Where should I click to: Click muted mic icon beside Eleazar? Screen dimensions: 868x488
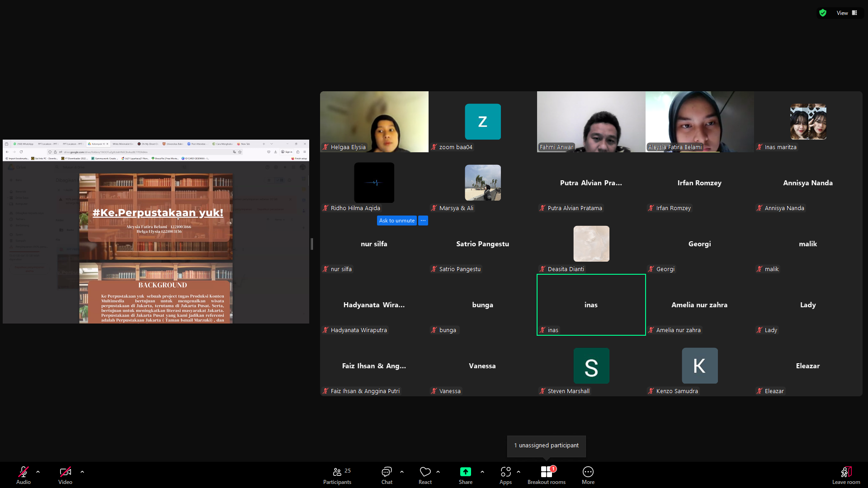point(759,391)
